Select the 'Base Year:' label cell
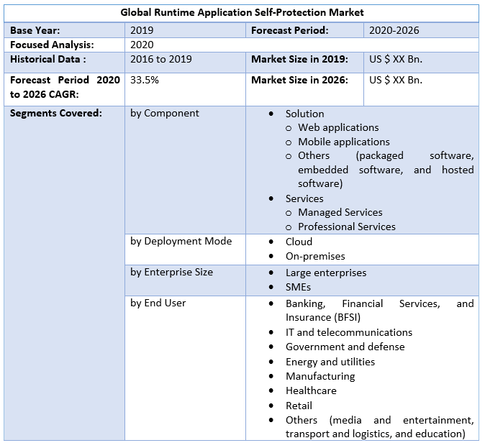The height and width of the screenshot is (448, 485). click(x=35, y=30)
